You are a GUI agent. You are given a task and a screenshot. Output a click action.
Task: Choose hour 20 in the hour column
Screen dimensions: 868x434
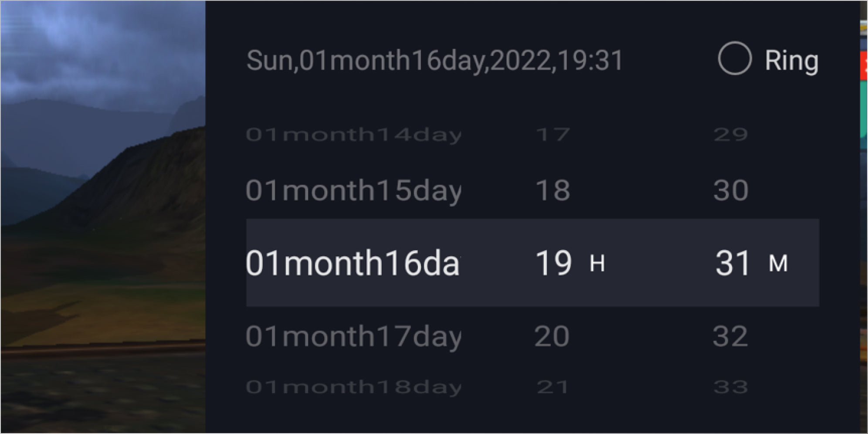point(552,336)
